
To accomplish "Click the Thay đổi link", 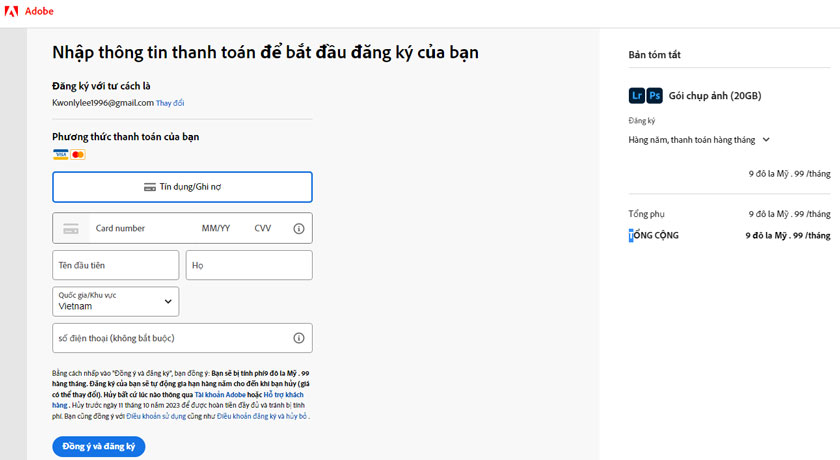I will coord(170,103).
